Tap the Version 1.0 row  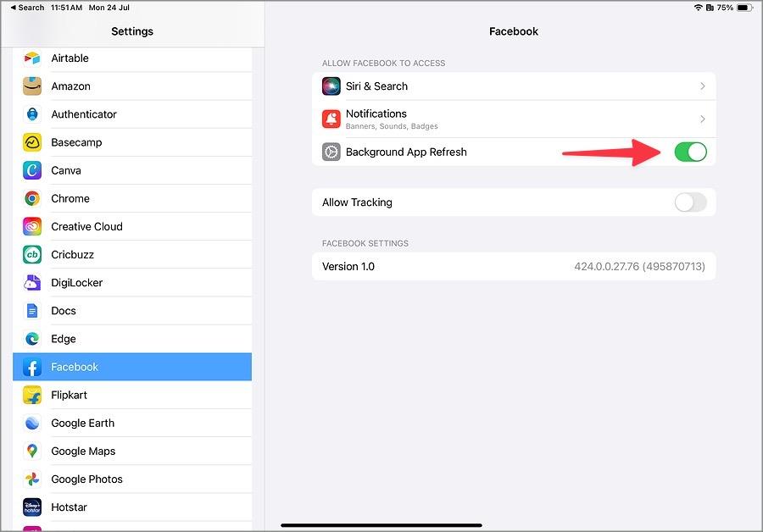(x=514, y=267)
